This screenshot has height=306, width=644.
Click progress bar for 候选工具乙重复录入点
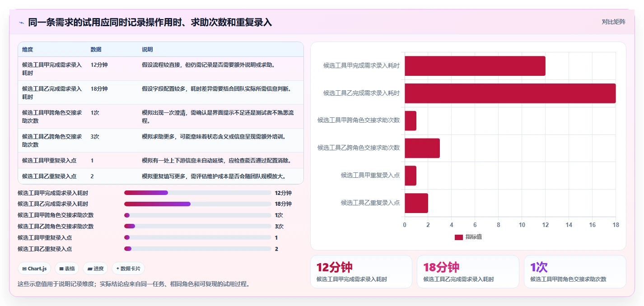point(198,249)
